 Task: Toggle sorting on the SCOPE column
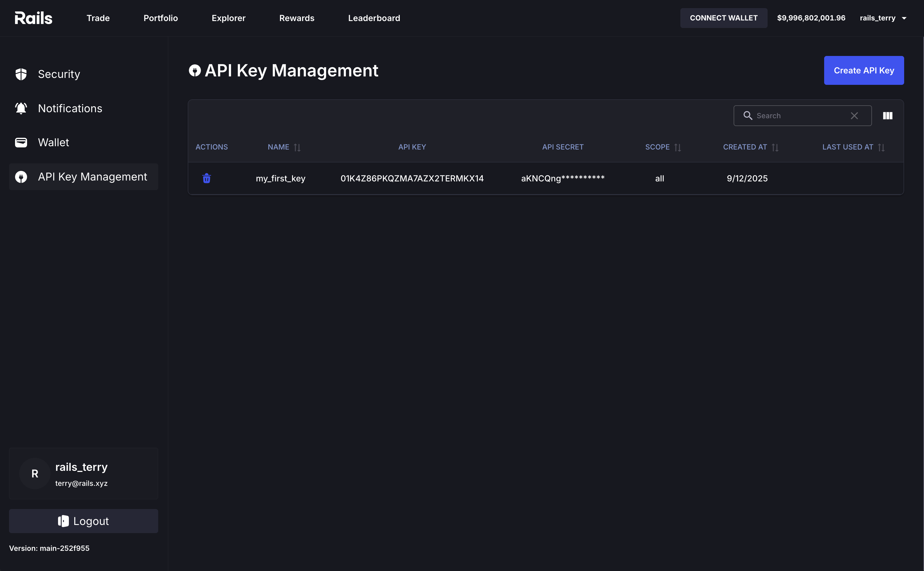(x=678, y=147)
